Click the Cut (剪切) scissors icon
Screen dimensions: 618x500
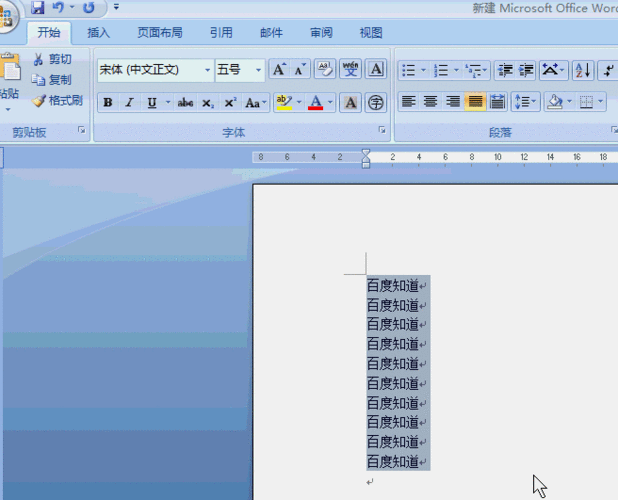click(39, 60)
